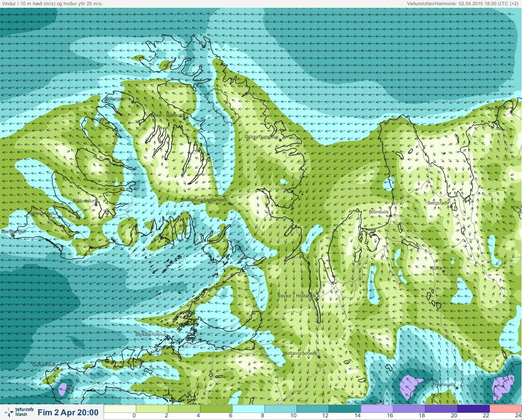This screenshot has height=420, width=522.
Task: Click the legend scale value 14
Action: pos(357,415)
